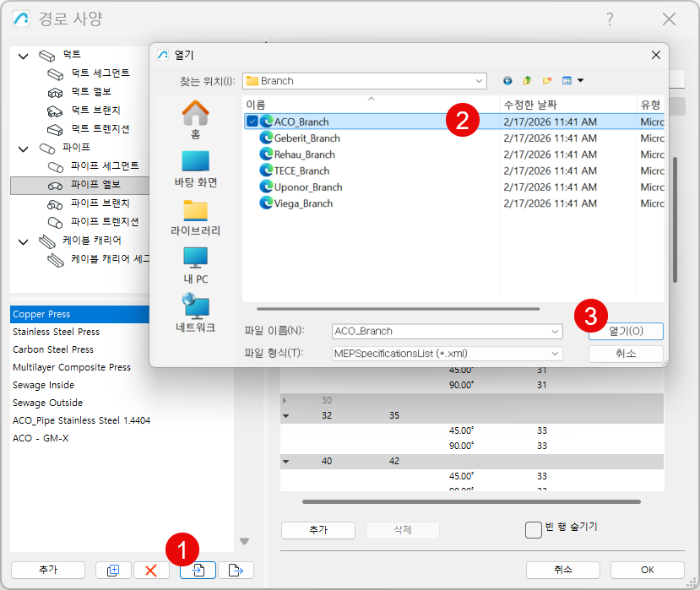This screenshot has height=590, width=700.
Task: Sort files by 이름 column header
Action: 371,105
